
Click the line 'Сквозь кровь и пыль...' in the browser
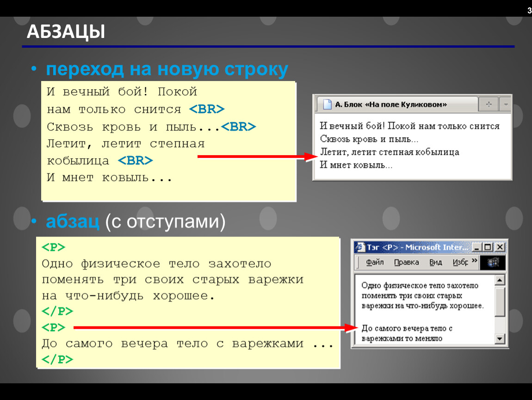[369, 139]
